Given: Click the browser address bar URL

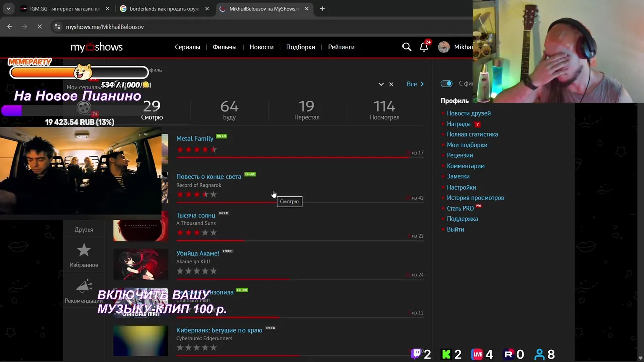Looking at the screenshot, I should coord(105,27).
